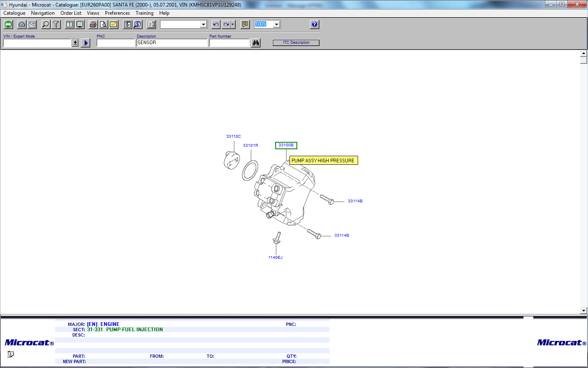The image size is (588, 368).
Task: Click the [EN] ENGINE major group text
Action: click(103, 324)
